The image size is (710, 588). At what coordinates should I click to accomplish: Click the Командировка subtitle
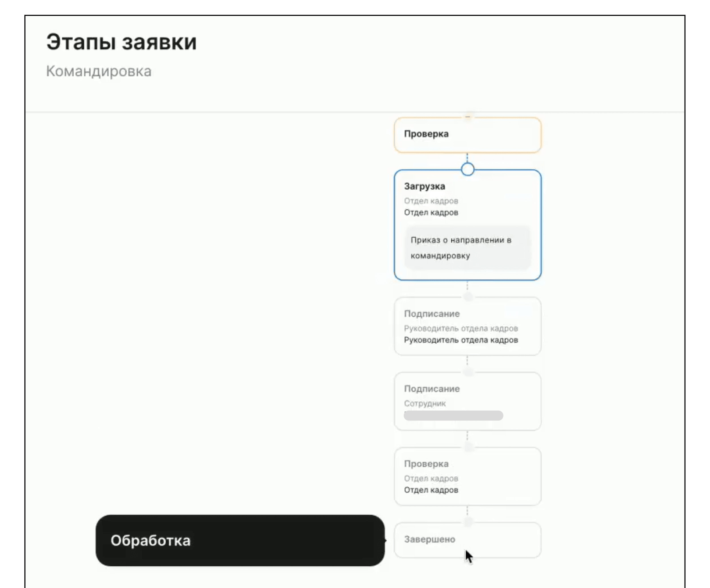click(98, 71)
